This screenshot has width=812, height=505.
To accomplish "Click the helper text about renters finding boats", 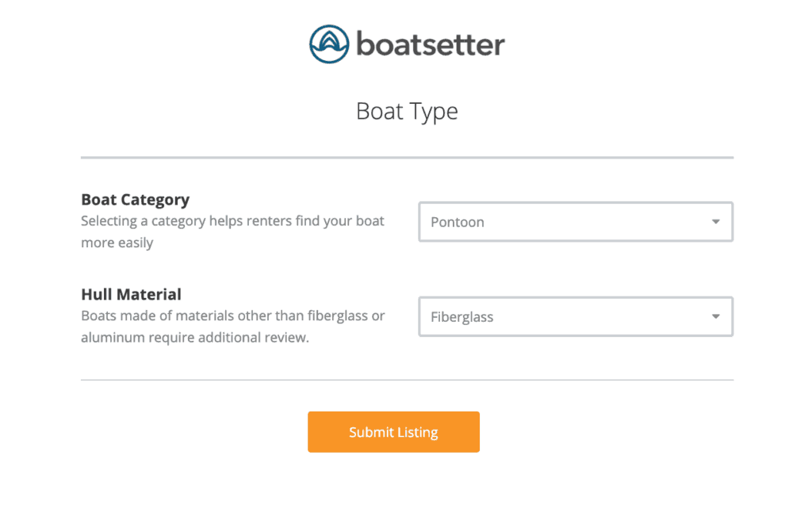I will (x=232, y=231).
